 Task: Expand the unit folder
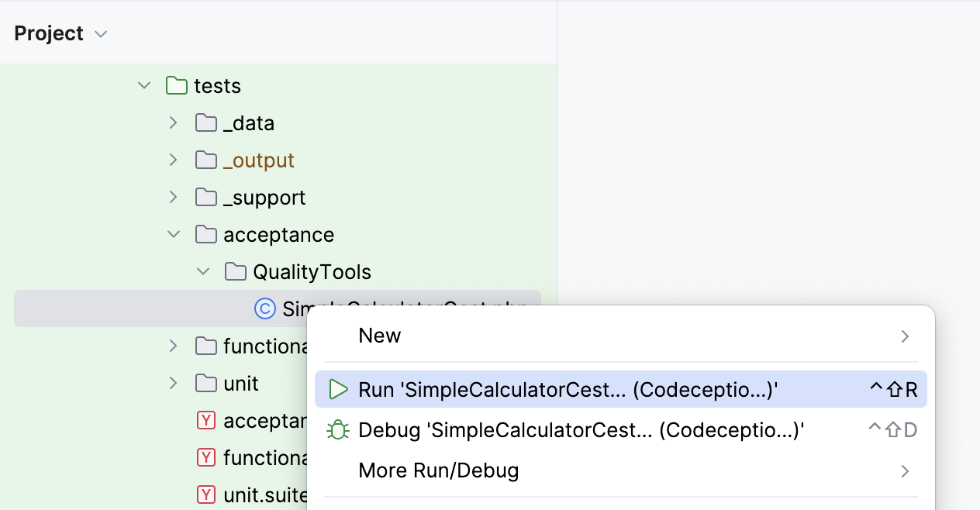(x=172, y=383)
